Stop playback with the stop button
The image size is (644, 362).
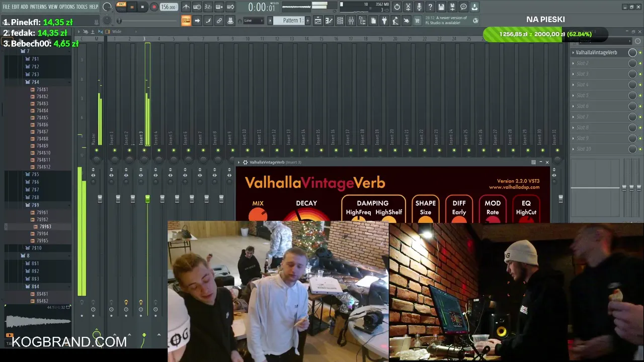tap(142, 7)
